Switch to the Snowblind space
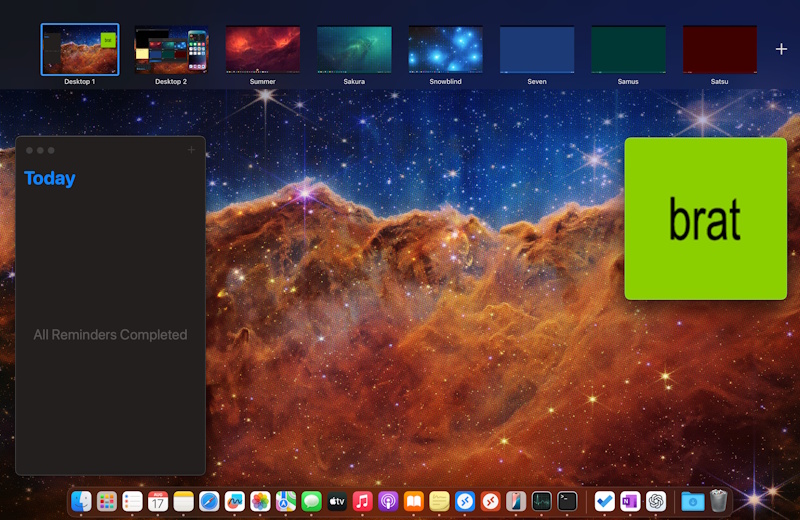 (x=445, y=49)
